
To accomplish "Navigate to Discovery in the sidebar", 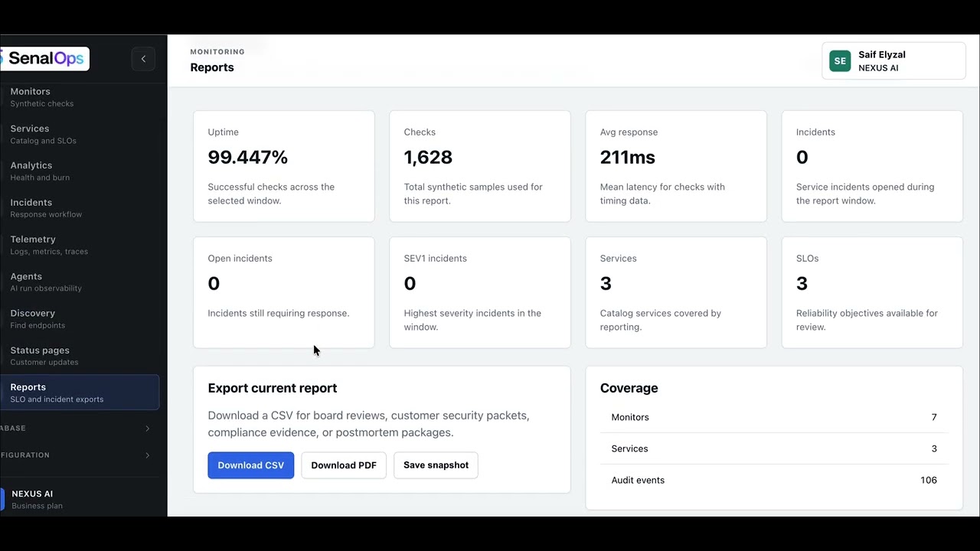I will tap(80, 319).
